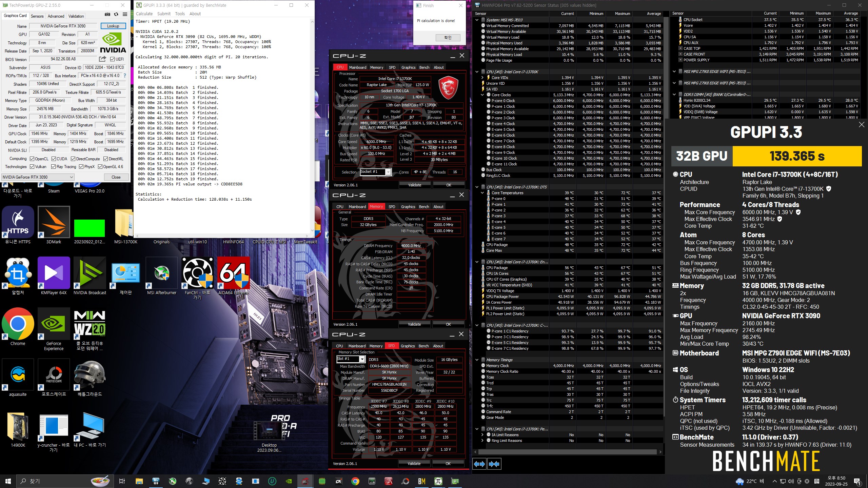Collapse the CPU [#0]: Intel Core i7-13700K group

pos(477,72)
